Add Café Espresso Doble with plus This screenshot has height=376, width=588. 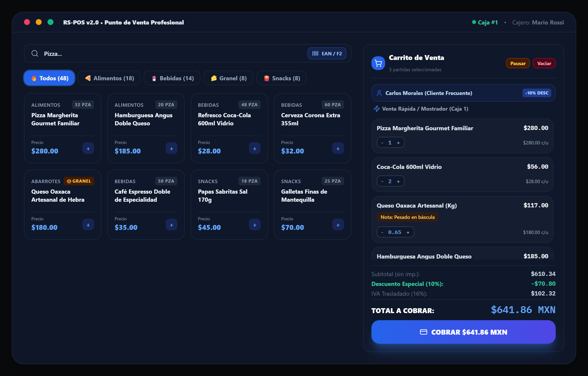[171, 225]
